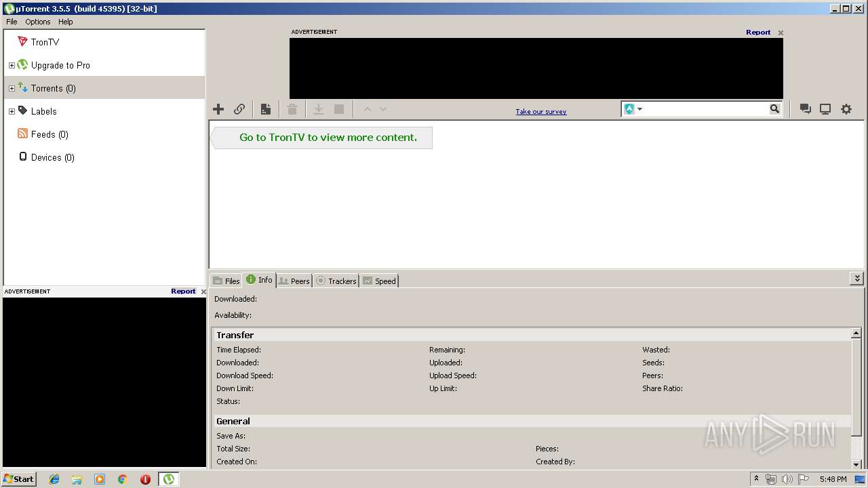Screen dimensions: 868x488
Task: Click the volume speaker tray icon
Action: [787, 479]
